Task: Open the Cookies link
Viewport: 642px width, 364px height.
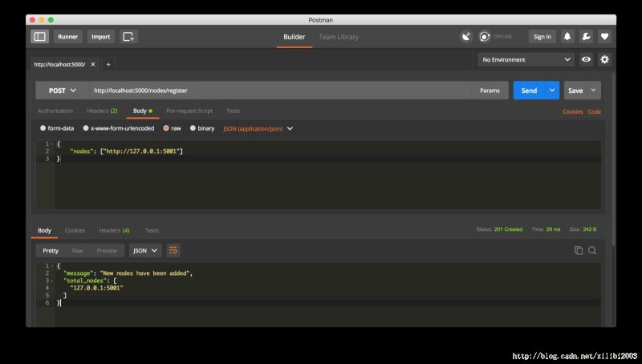Action: coord(572,111)
